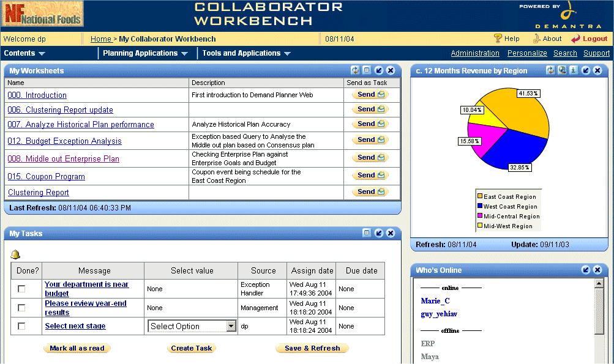Minimize the Who's Online panel
614x364 pixels.
[586, 270]
